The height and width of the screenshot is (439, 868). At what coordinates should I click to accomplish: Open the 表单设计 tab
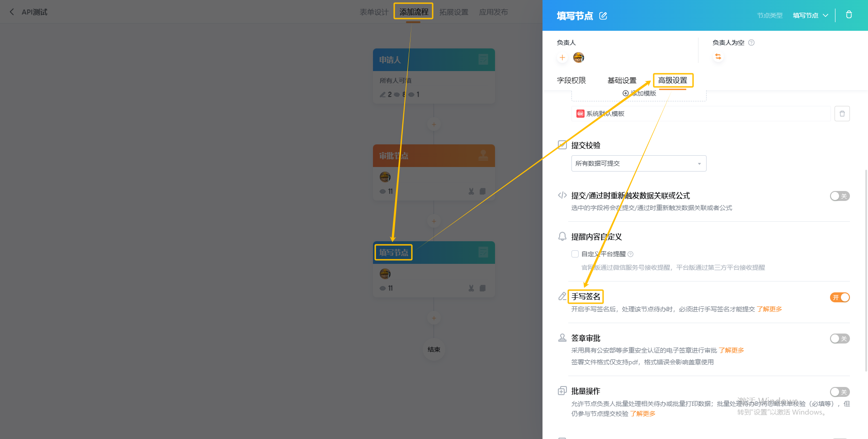click(374, 12)
